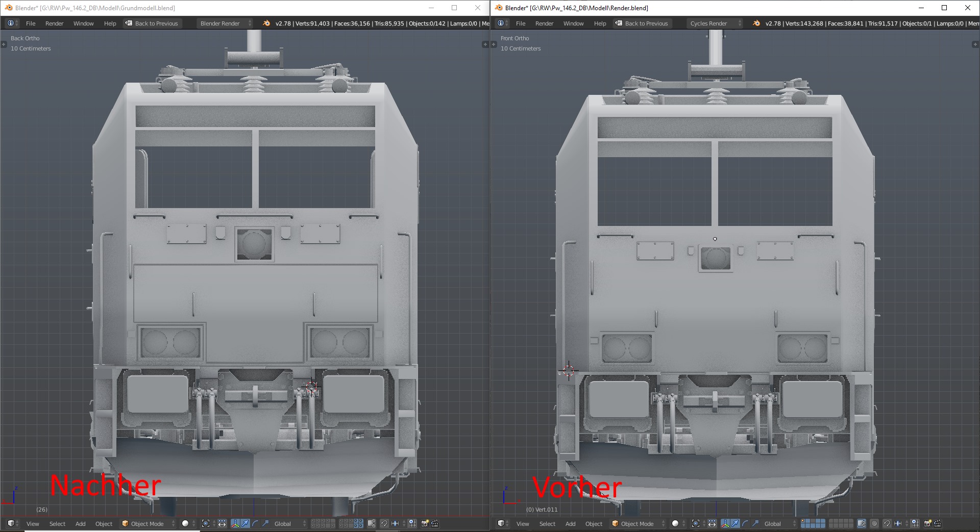This screenshot has width=980, height=532.
Task: Open Render menu in Grundmodell window
Action: [54, 23]
